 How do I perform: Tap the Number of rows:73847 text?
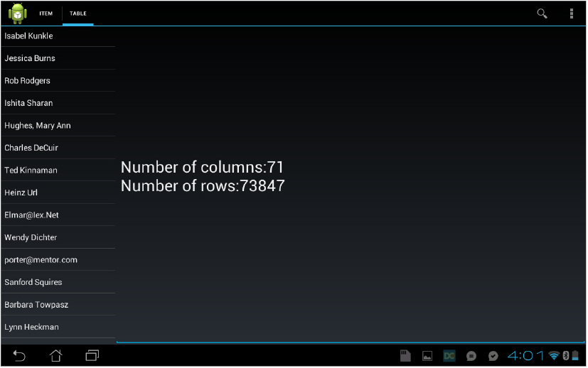(x=203, y=186)
